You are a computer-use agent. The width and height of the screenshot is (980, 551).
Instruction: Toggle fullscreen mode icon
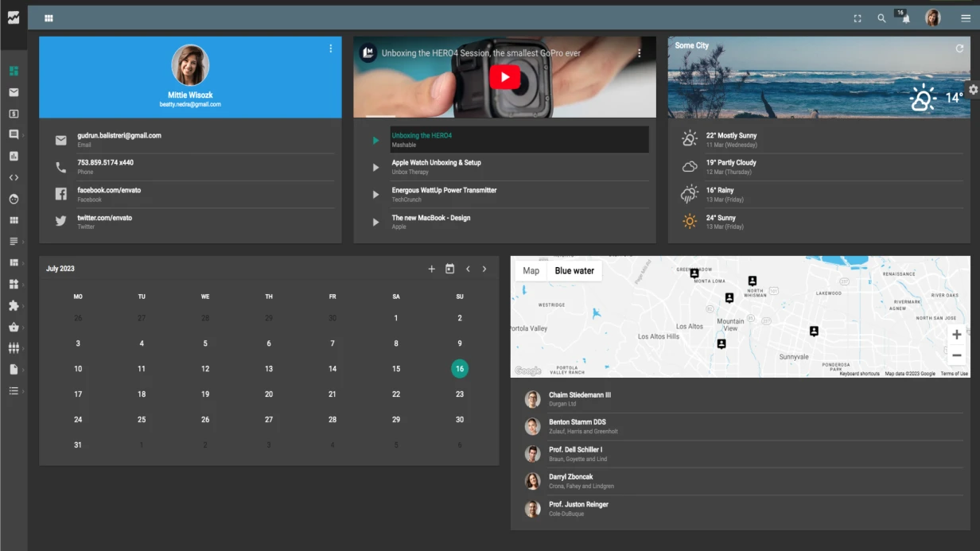[857, 18]
